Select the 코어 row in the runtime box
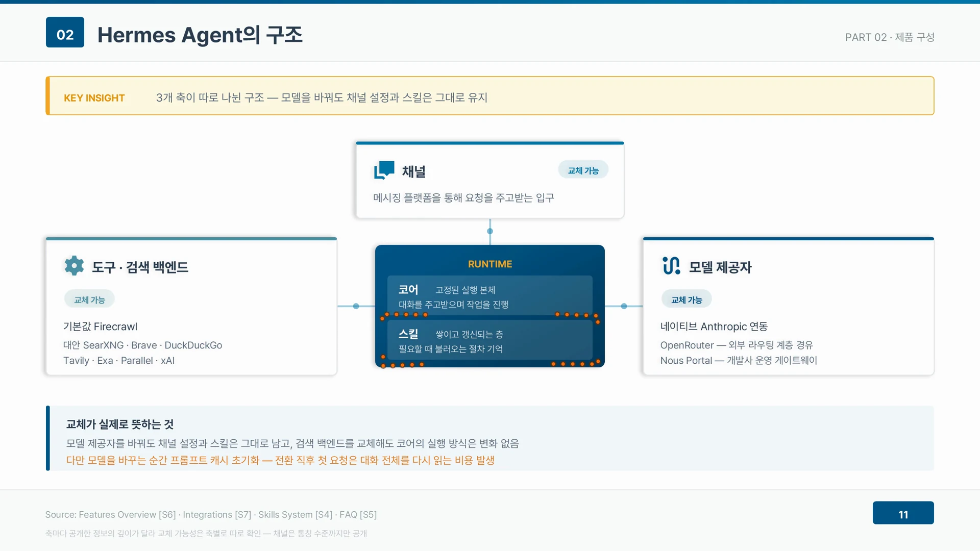 coord(490,296)
